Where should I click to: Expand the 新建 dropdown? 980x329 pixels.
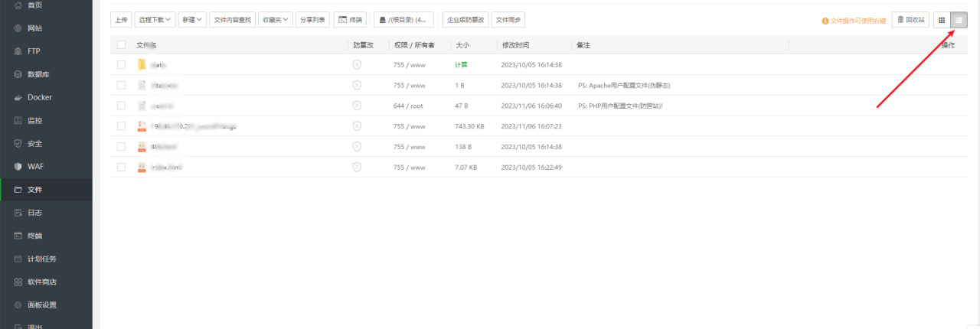[x=193, y=20]
